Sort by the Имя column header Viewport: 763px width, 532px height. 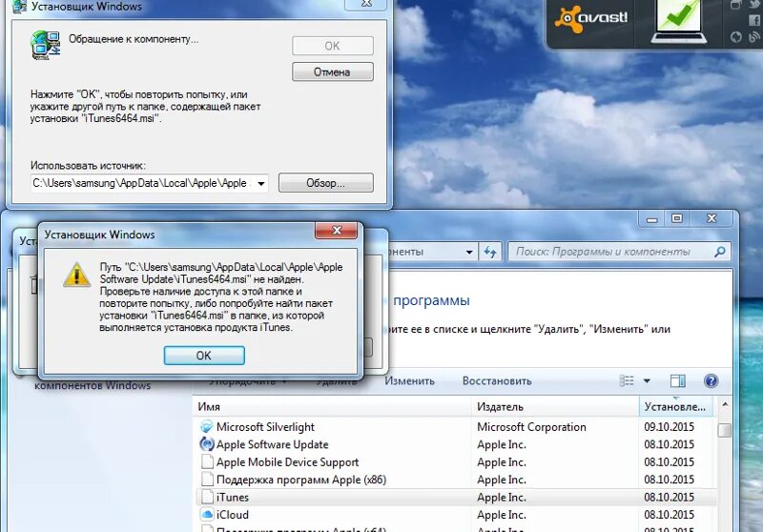[332, 406]
